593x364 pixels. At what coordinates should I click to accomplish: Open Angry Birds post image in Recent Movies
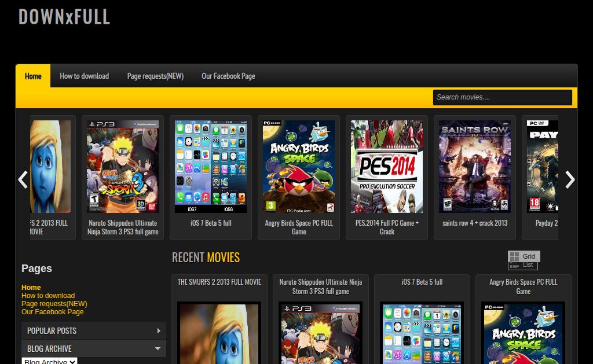tap(523, 333)
